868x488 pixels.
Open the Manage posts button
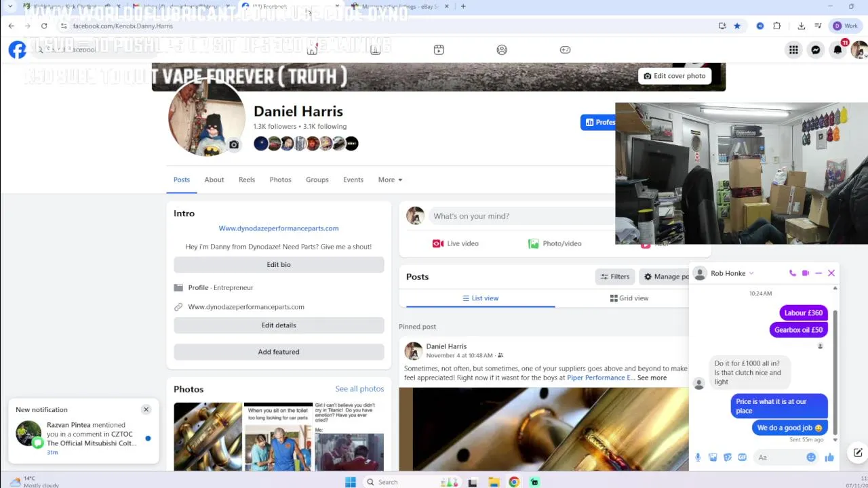(x=665, y=277)
